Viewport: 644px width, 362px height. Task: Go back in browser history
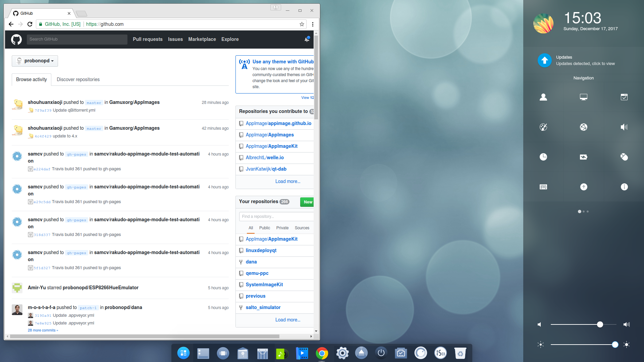tap(11, 24)
